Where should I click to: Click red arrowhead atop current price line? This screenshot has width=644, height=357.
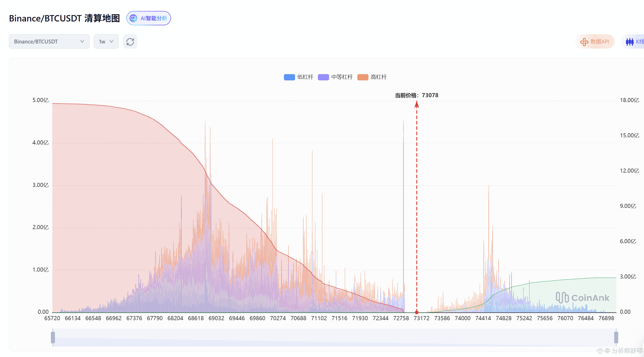(417, 104)
